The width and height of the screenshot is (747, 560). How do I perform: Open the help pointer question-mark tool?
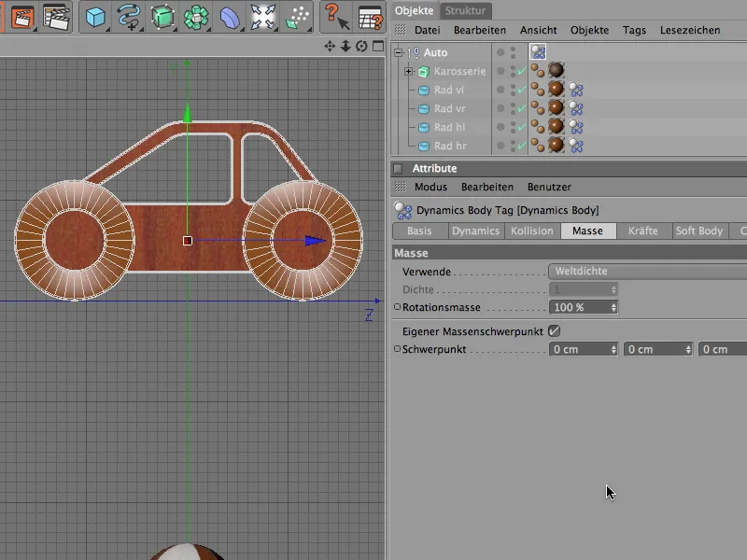point(334,16)
